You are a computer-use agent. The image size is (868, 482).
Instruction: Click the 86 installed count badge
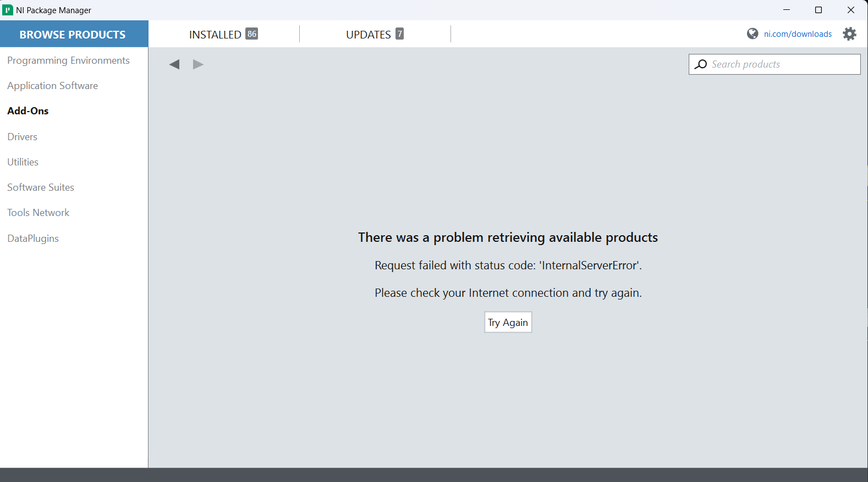251,34
